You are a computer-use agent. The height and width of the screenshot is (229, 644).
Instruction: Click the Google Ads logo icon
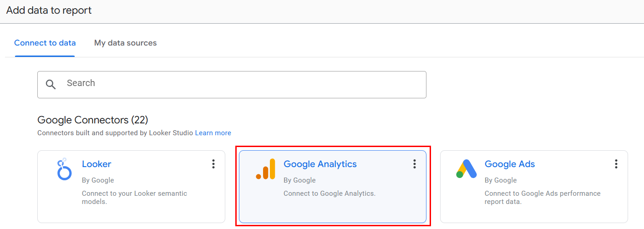pos(467,169)
